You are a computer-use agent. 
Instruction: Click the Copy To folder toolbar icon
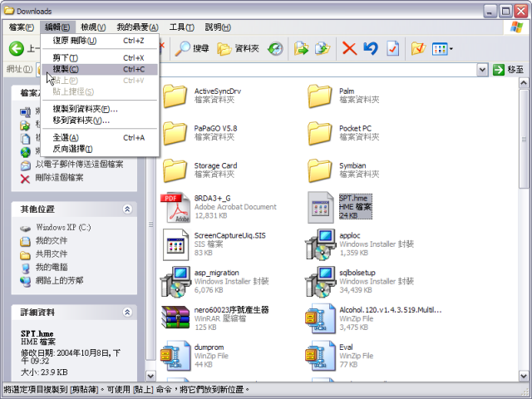tap(323, 48)
